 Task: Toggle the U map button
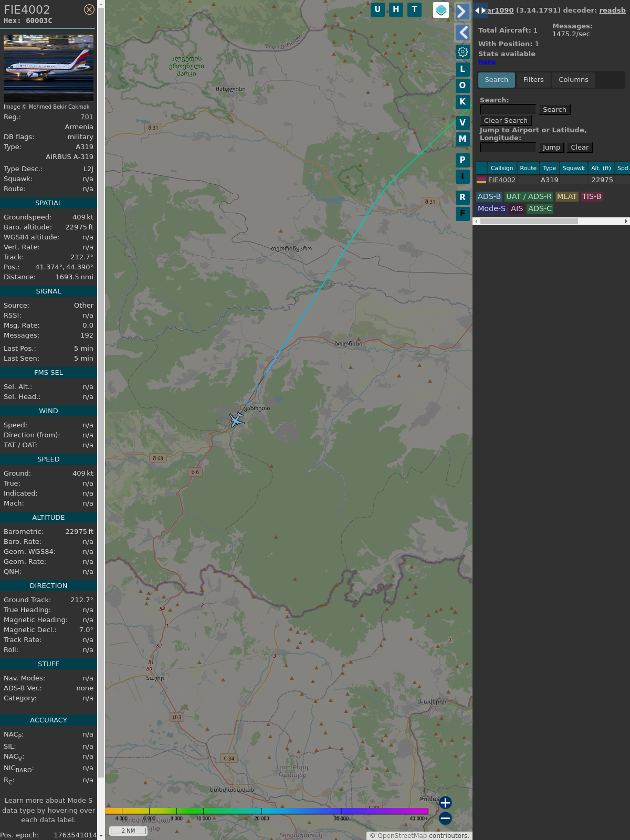377,9
